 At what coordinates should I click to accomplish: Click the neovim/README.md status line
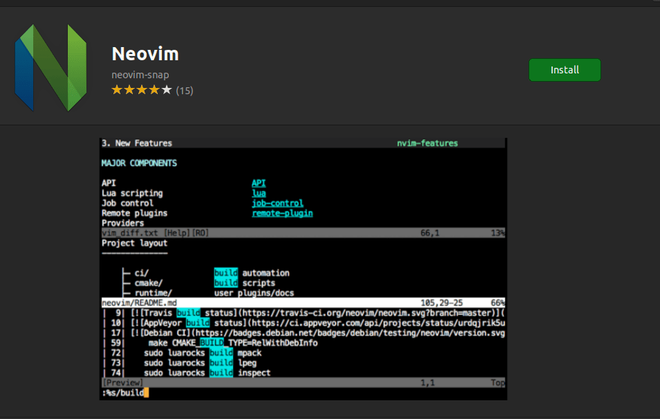[303, 303]
